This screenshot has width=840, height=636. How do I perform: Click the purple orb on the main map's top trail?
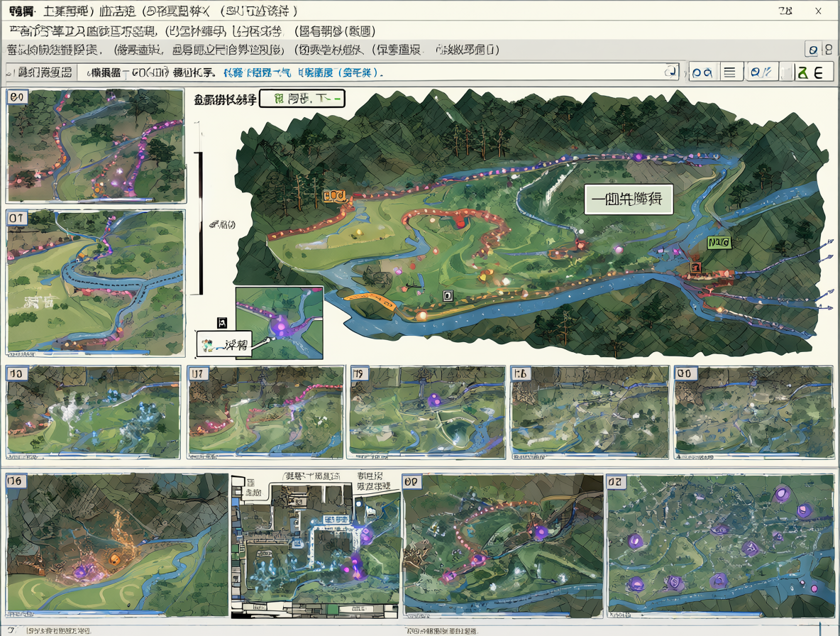[638, 157]
